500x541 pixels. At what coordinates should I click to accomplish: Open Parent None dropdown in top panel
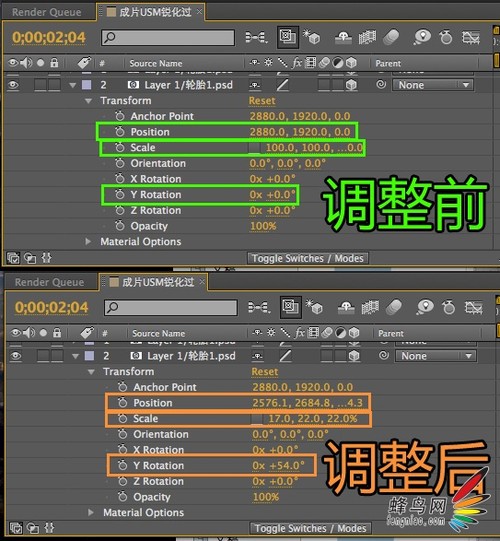tap(433, 85)
